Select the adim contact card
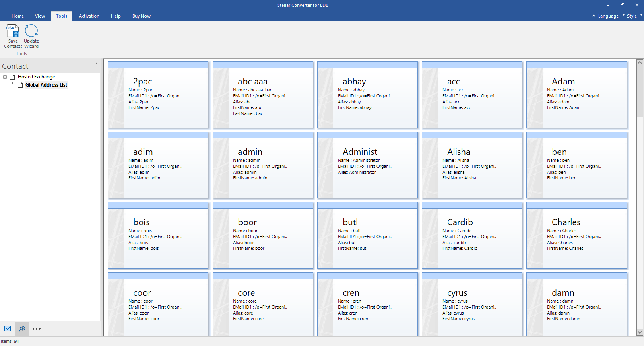 tap(158, 165)
